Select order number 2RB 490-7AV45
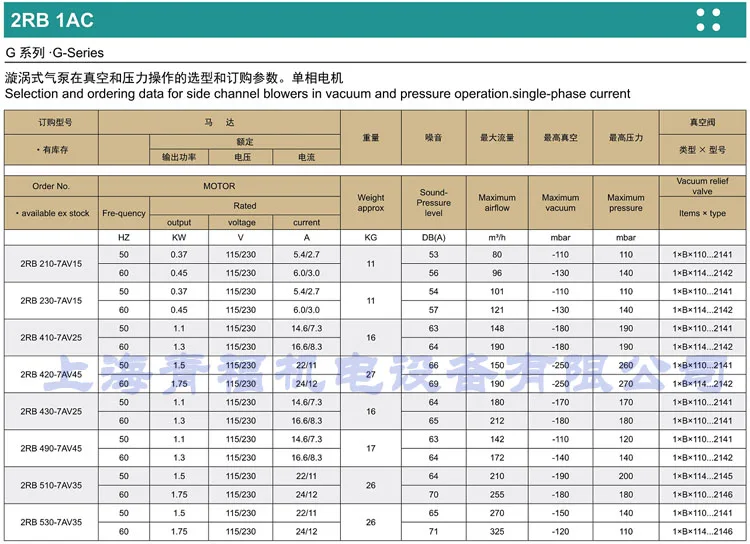Image resolution: width=750 pixels, height=544 pixels. [x=51, y=448]
